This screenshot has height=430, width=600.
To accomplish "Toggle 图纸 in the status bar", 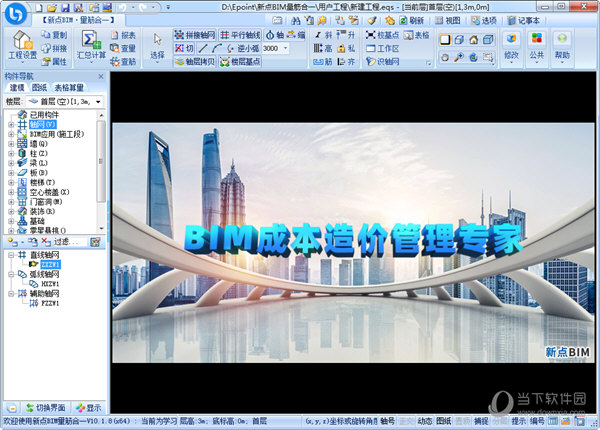I will (x=443, y=421).
